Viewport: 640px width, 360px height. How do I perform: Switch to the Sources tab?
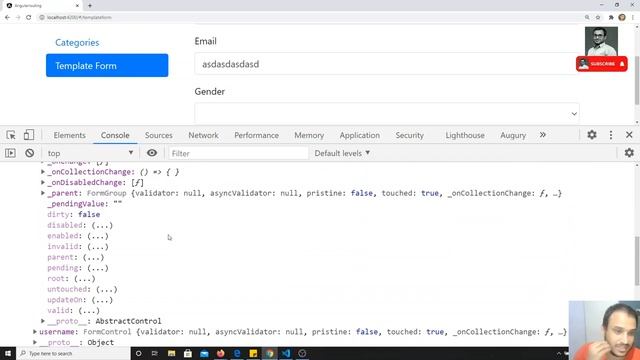(158, 135)
